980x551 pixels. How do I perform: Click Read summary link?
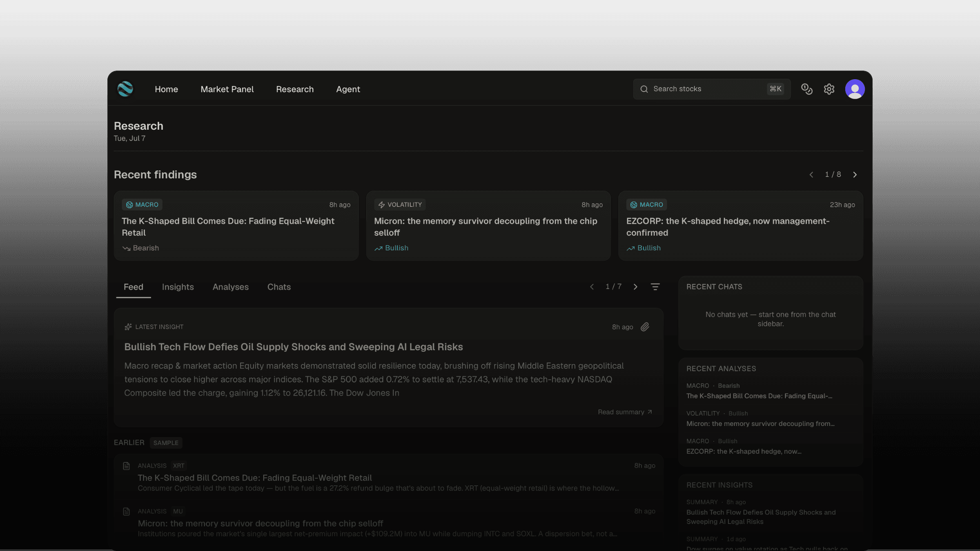tap(625, 412)
